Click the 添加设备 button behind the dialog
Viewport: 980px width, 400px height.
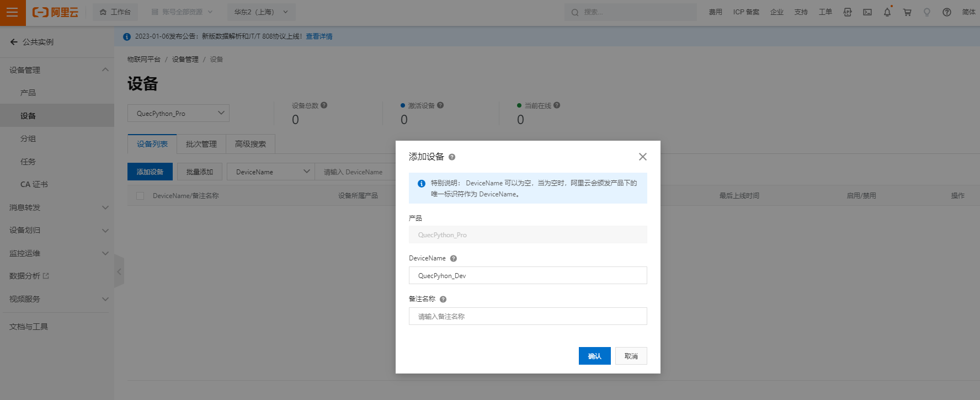[150, 172]
